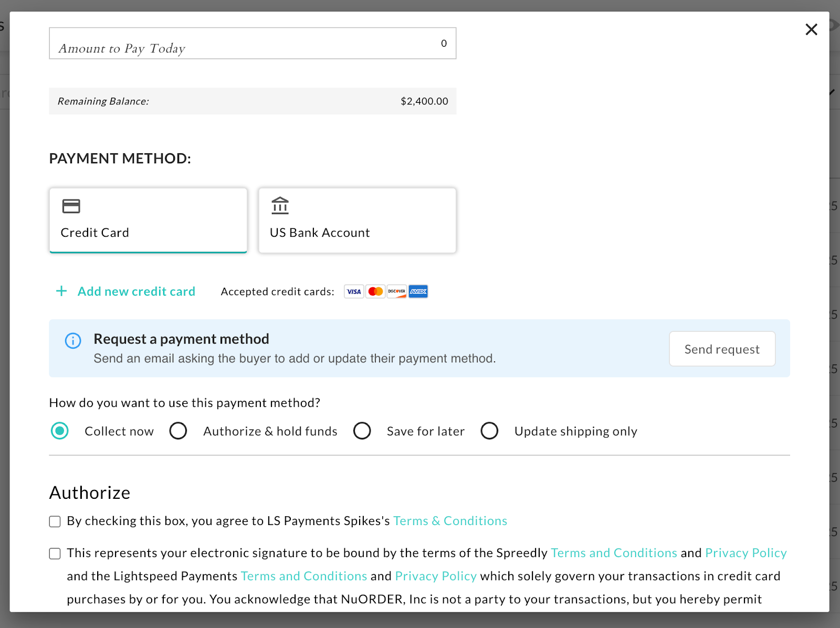
Task: Select the Save for later option
Action: 362,431
